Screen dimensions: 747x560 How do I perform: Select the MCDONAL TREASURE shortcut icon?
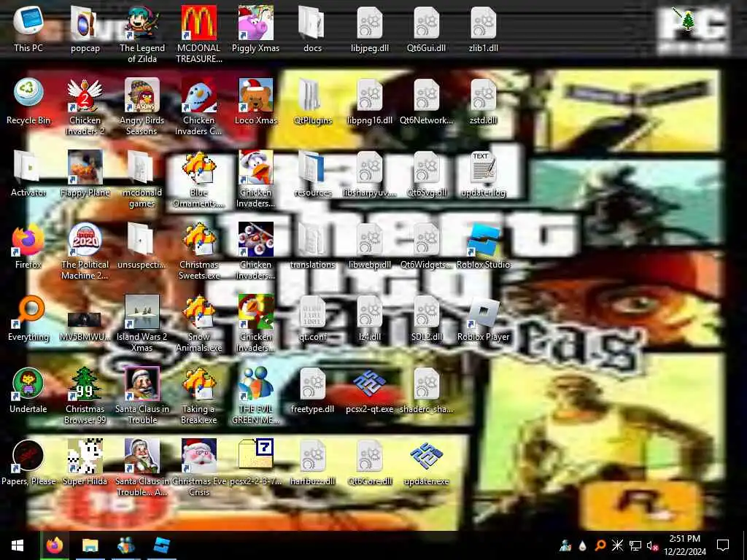tap(198, 23)
